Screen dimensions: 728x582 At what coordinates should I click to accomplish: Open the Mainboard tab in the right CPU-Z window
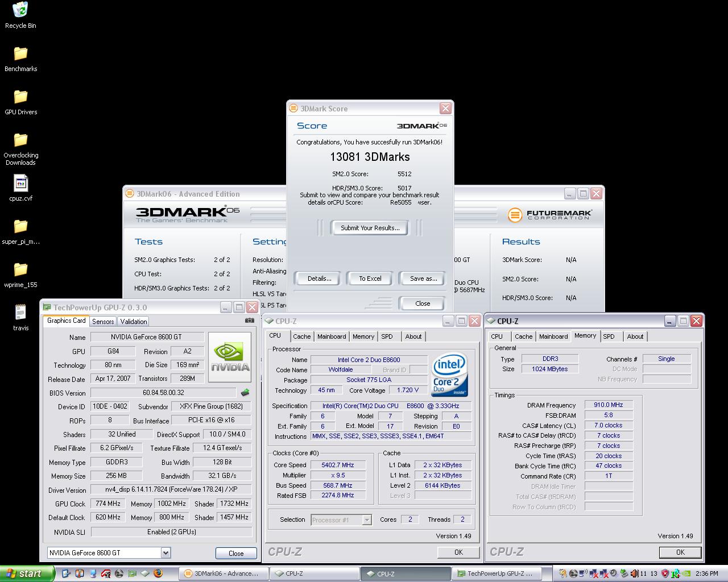(553, 336)
